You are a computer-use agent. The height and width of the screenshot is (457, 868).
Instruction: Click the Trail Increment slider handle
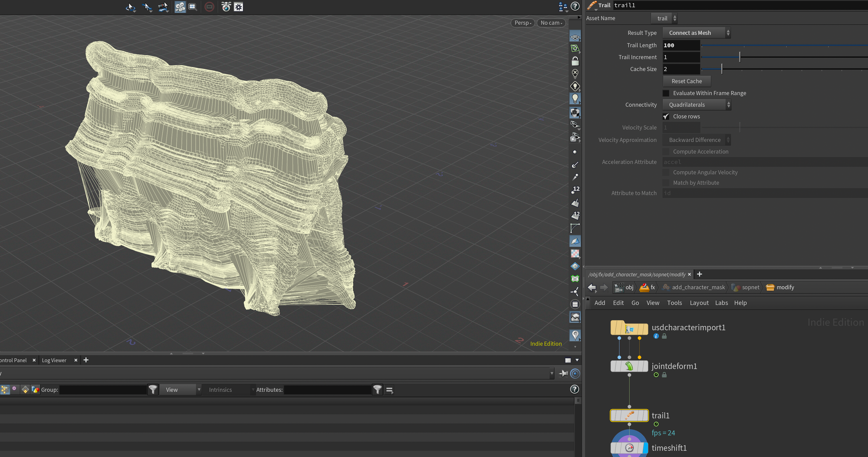pos(740,57)
